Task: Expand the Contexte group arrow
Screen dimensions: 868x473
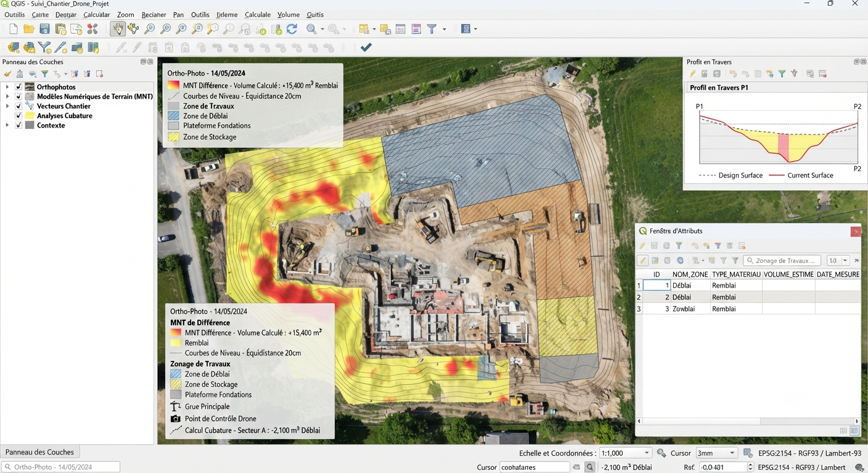Action: coord(7,125)
